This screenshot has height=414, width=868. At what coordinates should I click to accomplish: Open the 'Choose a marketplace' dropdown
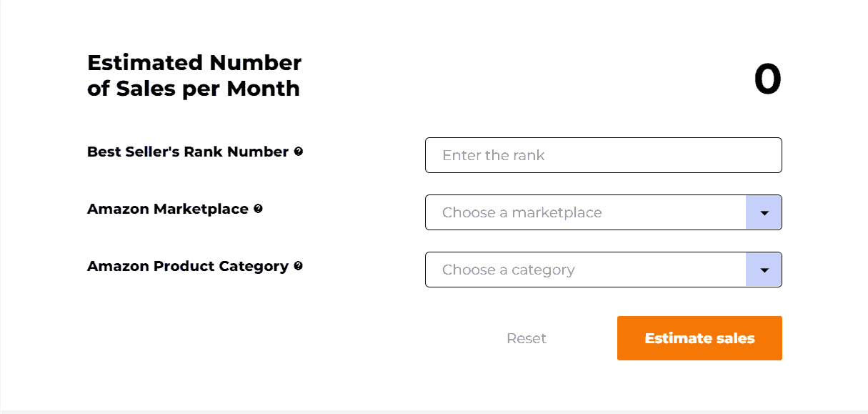[586, 212]
